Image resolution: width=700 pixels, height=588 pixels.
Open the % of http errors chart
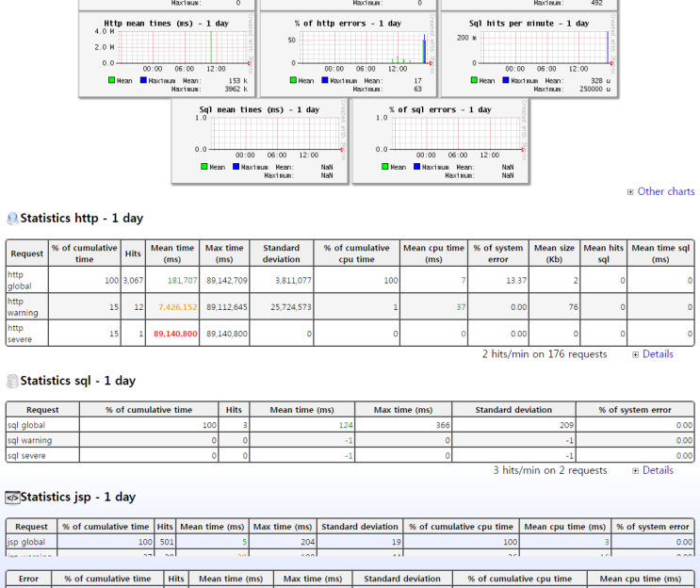pos(348,55)
